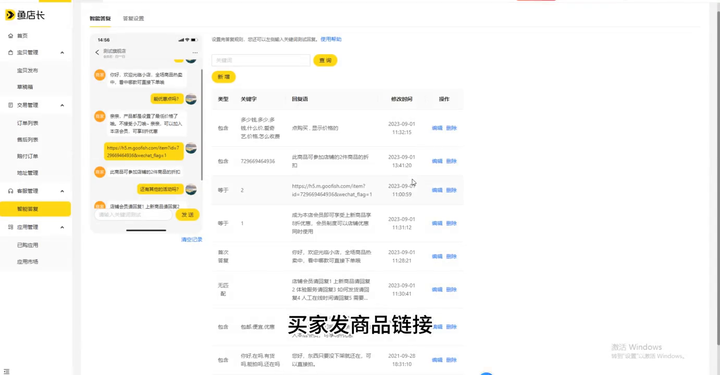Click the 回复语 column header
The height and width of the screenshot is (375, 720).
pos(300,99)
